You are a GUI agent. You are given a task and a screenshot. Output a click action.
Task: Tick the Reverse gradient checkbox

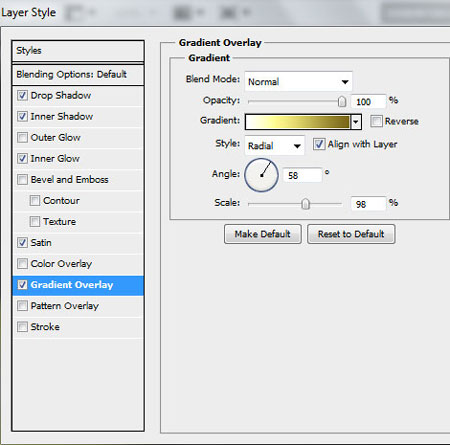tap(376, 121)
